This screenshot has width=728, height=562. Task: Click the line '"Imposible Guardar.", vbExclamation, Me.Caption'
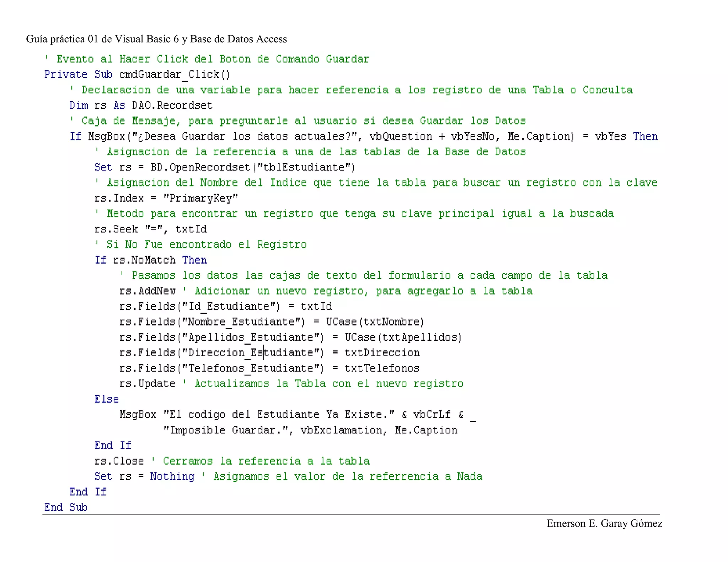310,430
